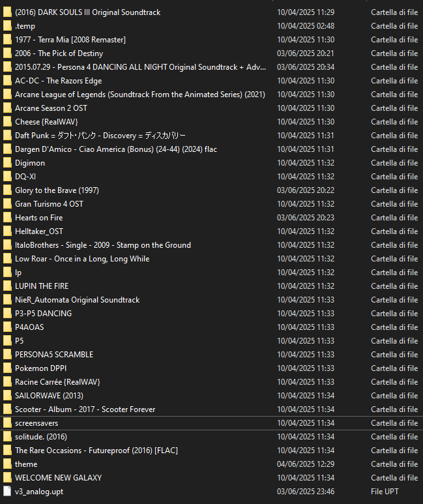Click the v3_analog.upt file icon
The image size is (423, 504).
point(7,492)
